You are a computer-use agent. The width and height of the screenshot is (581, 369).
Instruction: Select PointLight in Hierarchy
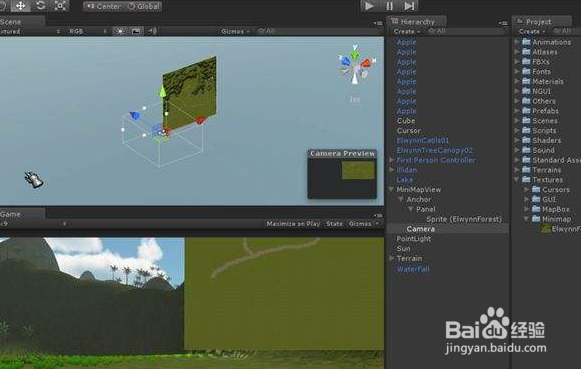(x=414, y=239)
